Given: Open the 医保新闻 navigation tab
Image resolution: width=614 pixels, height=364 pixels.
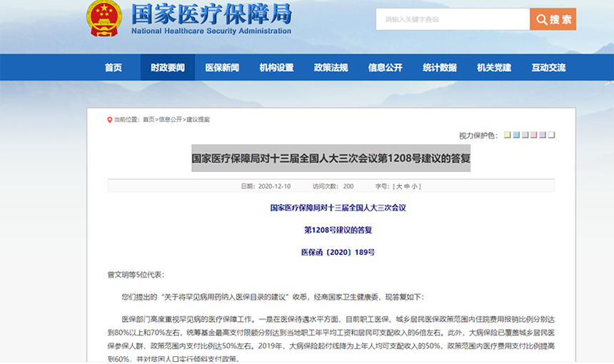Looking at the screenshot, I should click(x=222, y=68).
